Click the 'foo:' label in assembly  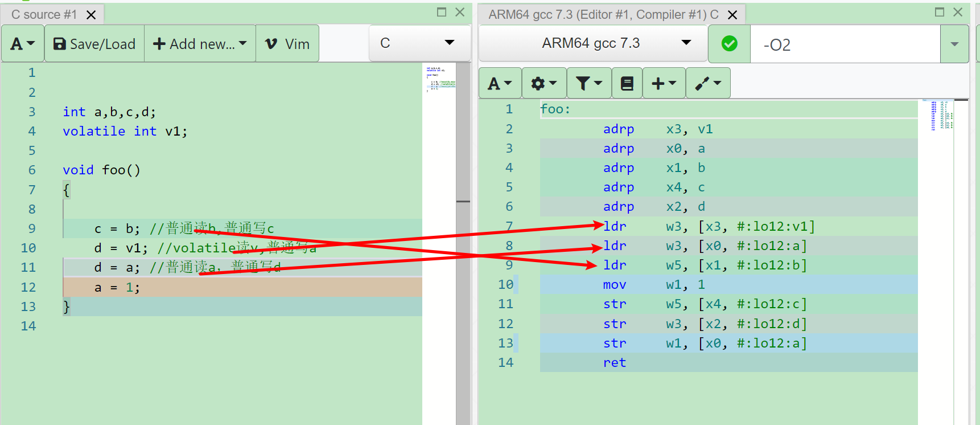(555, 109)
